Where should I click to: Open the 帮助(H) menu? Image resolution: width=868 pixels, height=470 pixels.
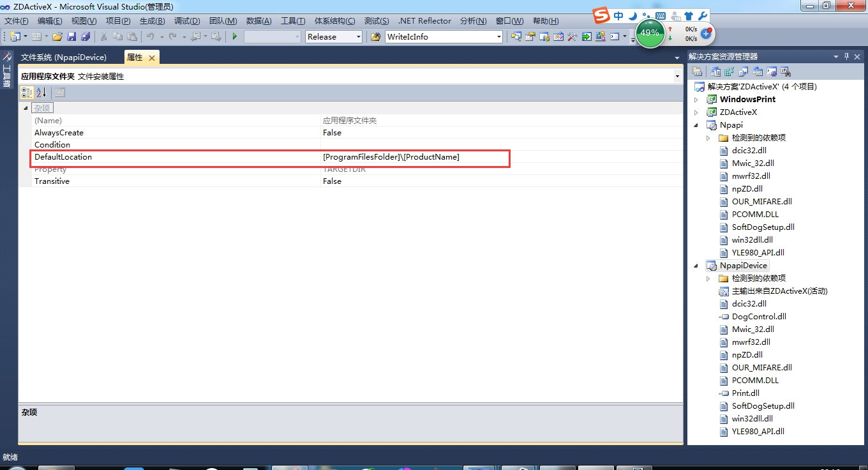coord(546,21)
